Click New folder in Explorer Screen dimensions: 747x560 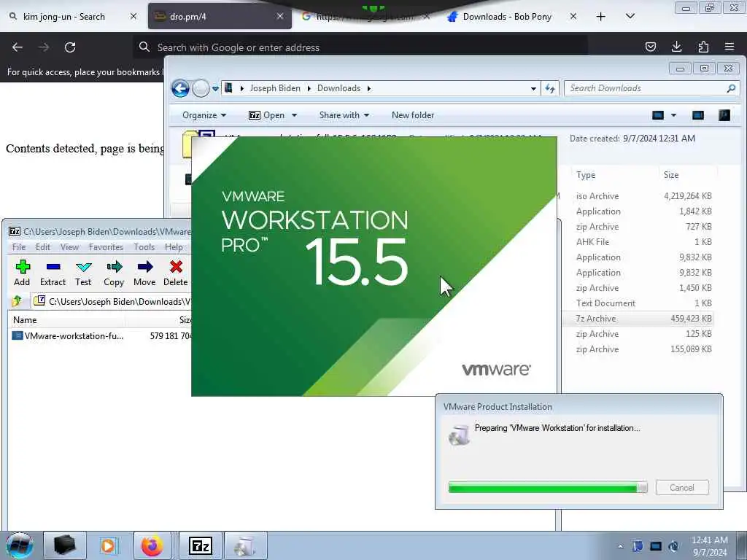click(413, 115)
